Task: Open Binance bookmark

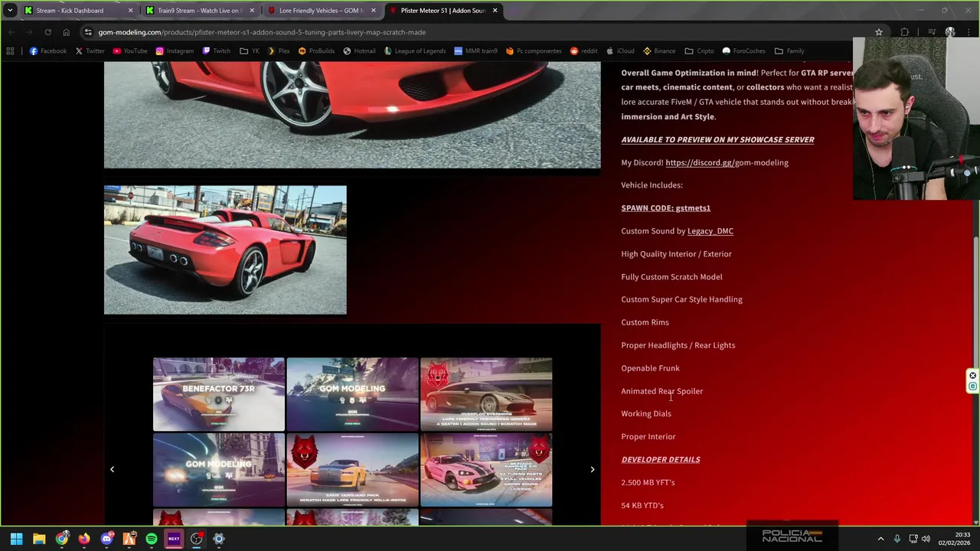Action: (x=659, y=51)
